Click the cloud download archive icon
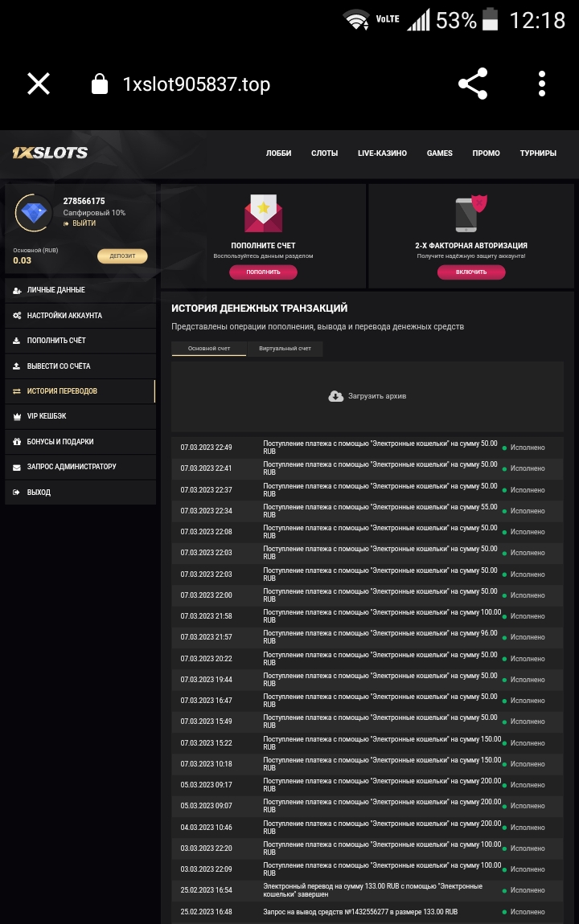579x924 pixels. click(x=335, y=396)
